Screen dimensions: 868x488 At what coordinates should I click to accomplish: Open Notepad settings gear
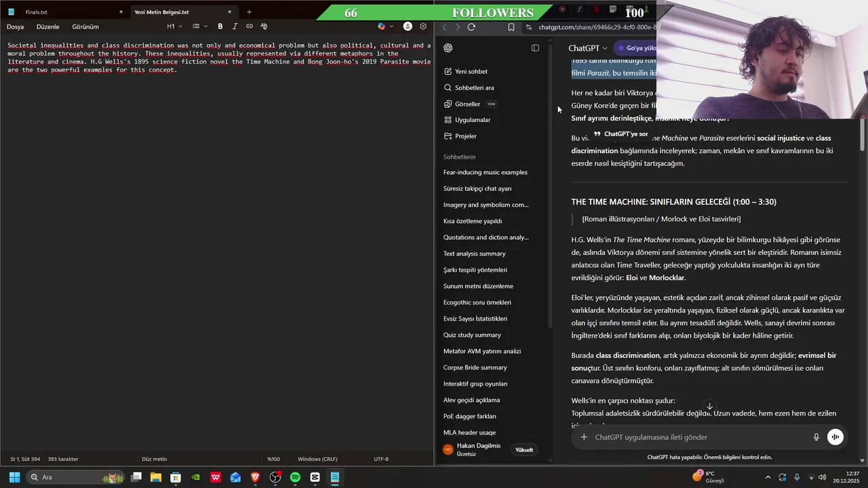(423, 26)
